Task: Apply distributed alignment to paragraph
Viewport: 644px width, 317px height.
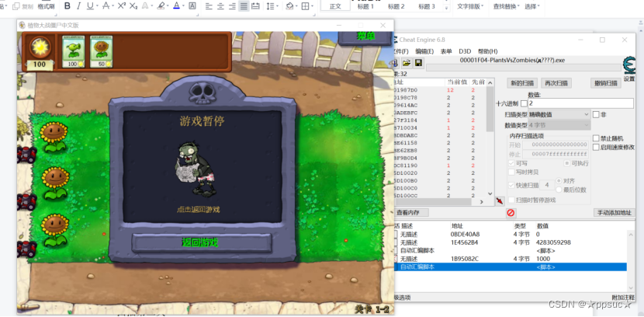Action: [x=255, y=6]
